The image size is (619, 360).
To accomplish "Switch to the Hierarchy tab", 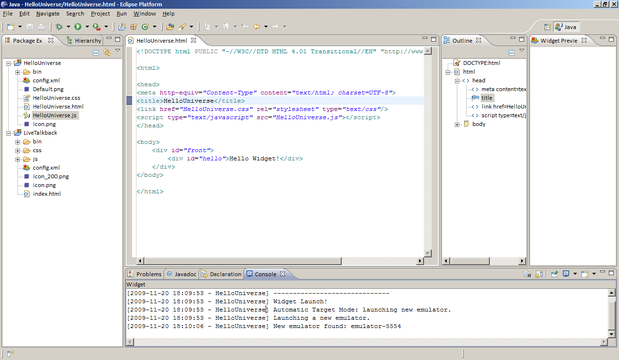I will click(x=84, y=40).
